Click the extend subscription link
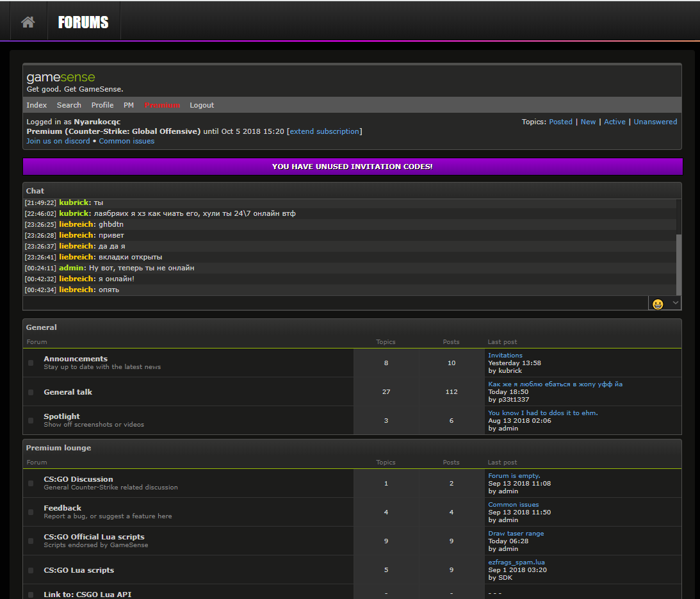This screenshot has width=700, height=599. point(324,131)
